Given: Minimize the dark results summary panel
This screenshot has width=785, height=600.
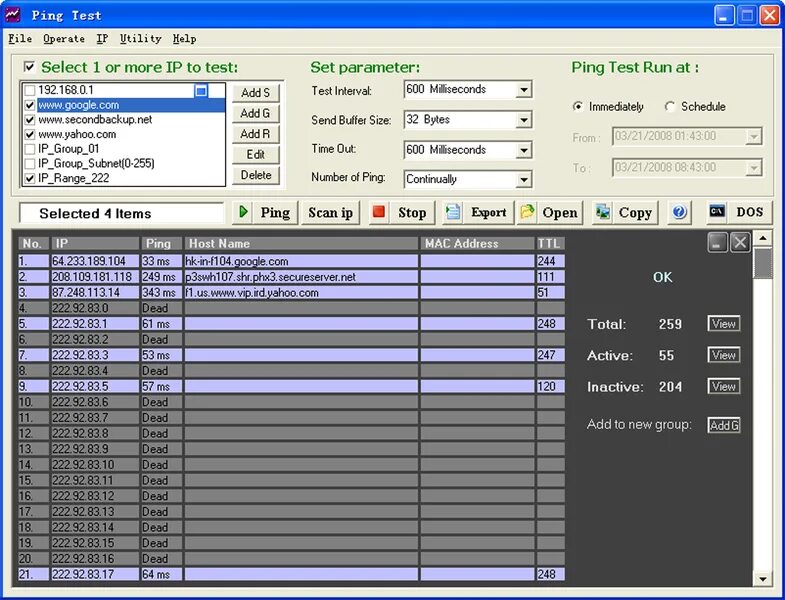Looking at the screenshot, I should pos(717,243).
